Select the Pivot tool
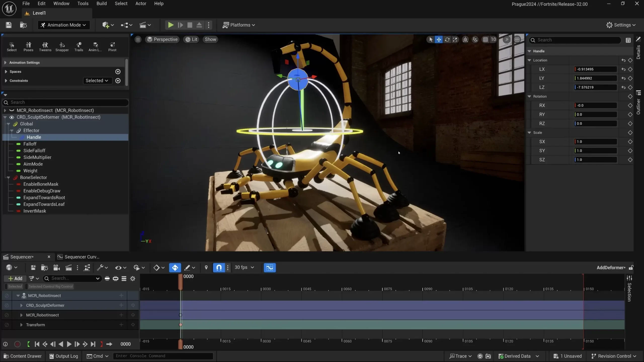This screenshot has height=362, width=644. [x=112, y=47]
